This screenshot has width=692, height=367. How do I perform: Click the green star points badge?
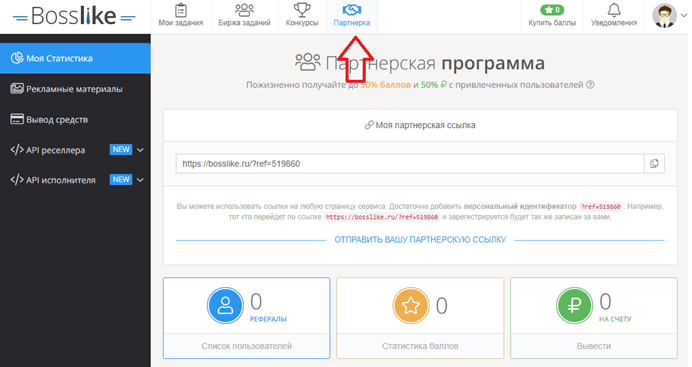[552, 10]
